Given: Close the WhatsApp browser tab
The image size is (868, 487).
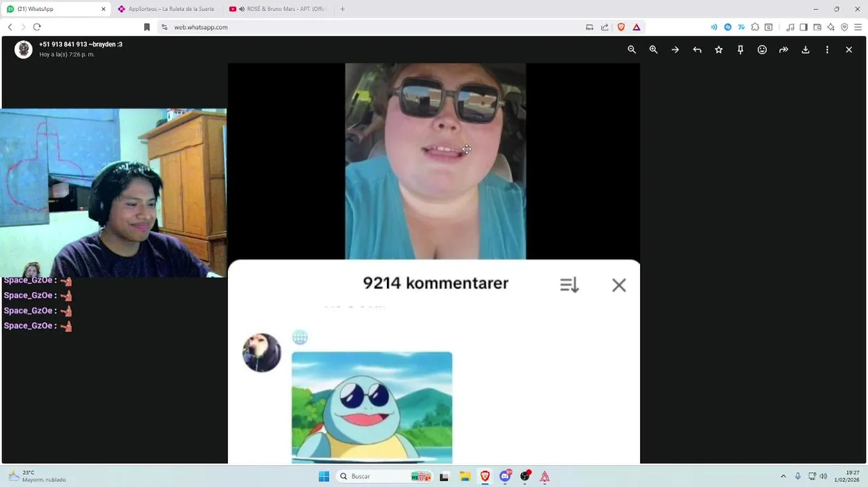Looking at the screenshot, I should (x=104, y=9).
